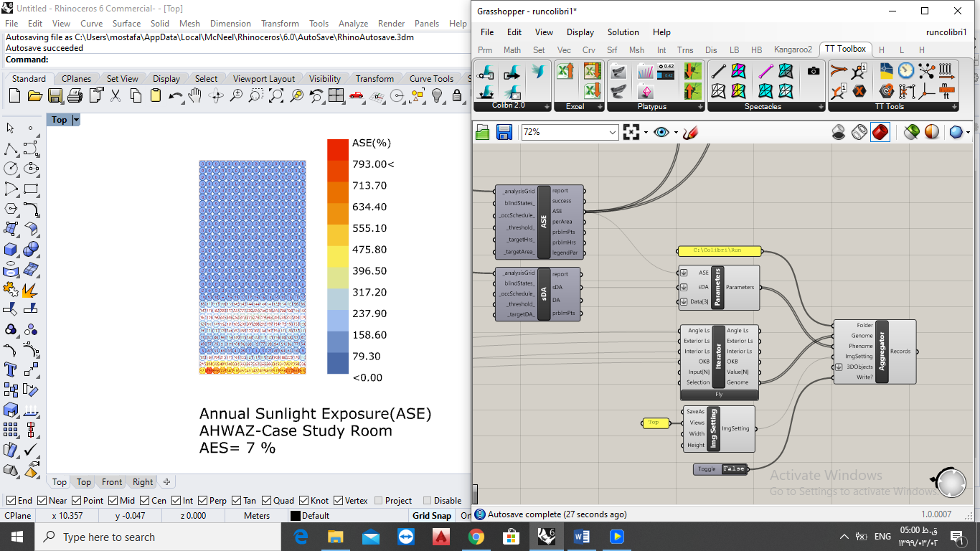This screenshot has height=551, width=980.
Task: Click the clock icon in TT Tools panel
Action: 906,70
